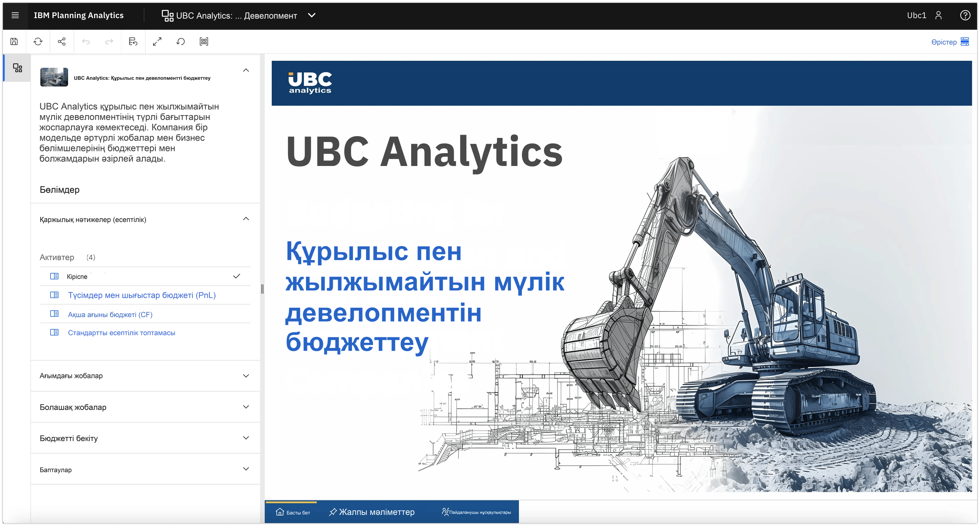Click the Активтер (4) heading
Screen dimensions: 980x526
click(x=67, y=257)
